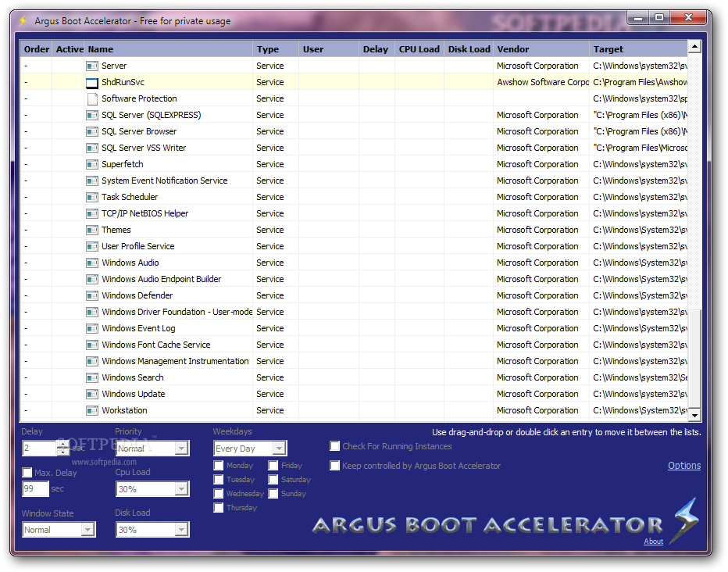
Task: Click the System Event Notification Service icon
Action: tap(92, 181)
